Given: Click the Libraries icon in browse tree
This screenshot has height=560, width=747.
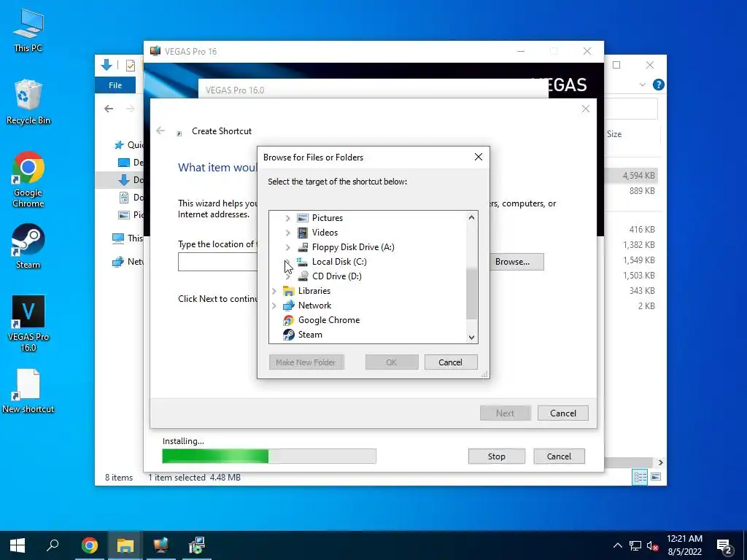Looking at the screenshot, I should coord(289,291).
